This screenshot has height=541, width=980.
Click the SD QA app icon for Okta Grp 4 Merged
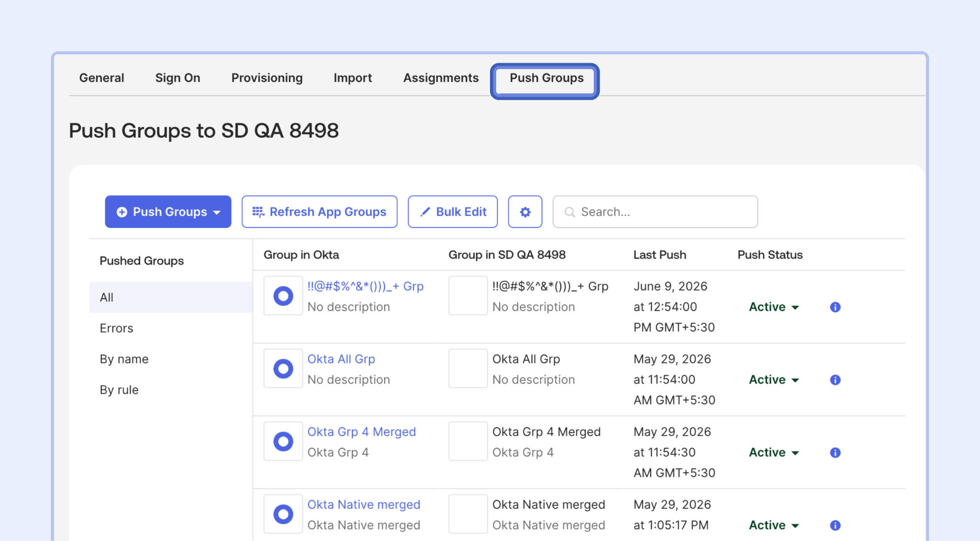tap(468, 441)
